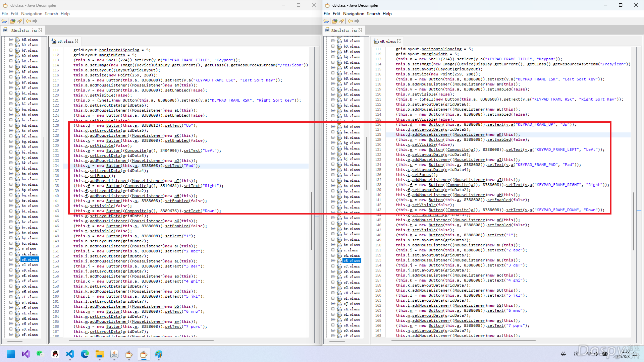Click active Java Decompiler taskbar icon
Image resolution: width=644 pixels, height=362 pixels.
click(144, 354)
